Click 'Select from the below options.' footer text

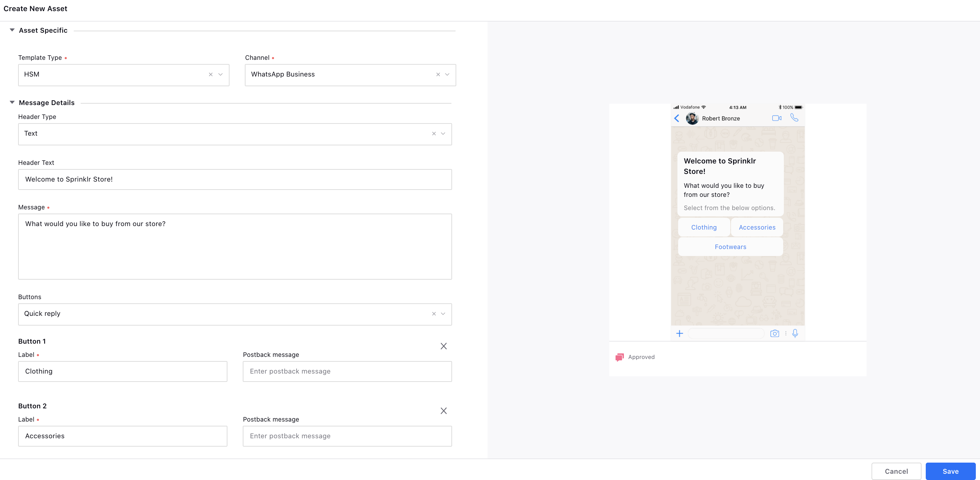tap(729, 208)
